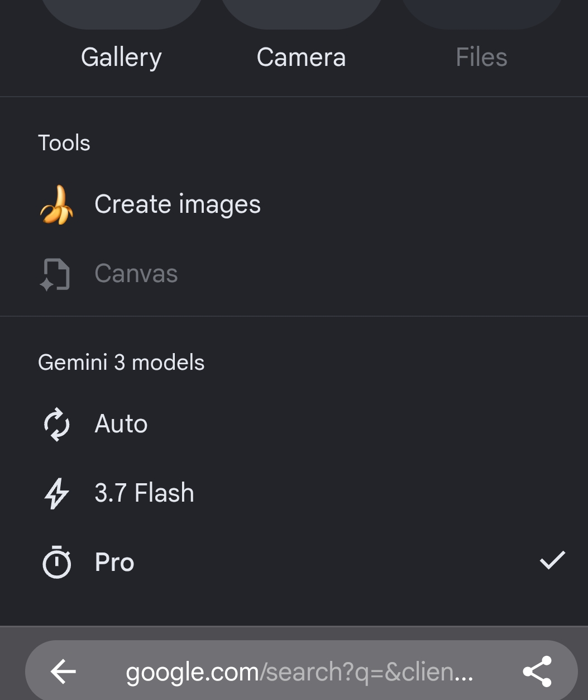
Task: Open the Camera upload option
Action: coord(301,58)
